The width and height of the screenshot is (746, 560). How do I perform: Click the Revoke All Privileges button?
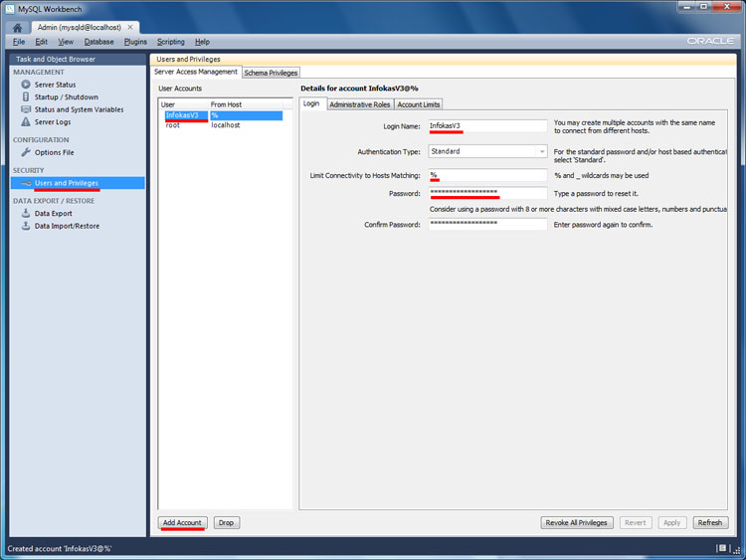[x=576, y=522]
